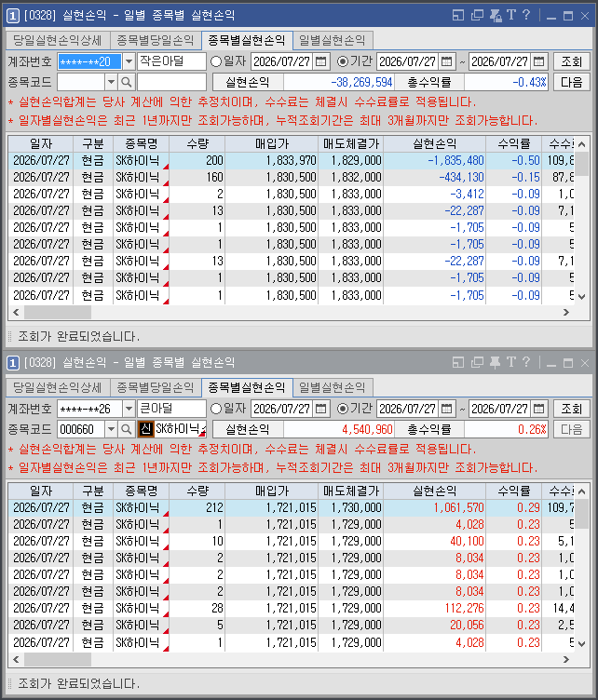
Task: Click the 000660 stock code input field
Action: click(81, 429)
